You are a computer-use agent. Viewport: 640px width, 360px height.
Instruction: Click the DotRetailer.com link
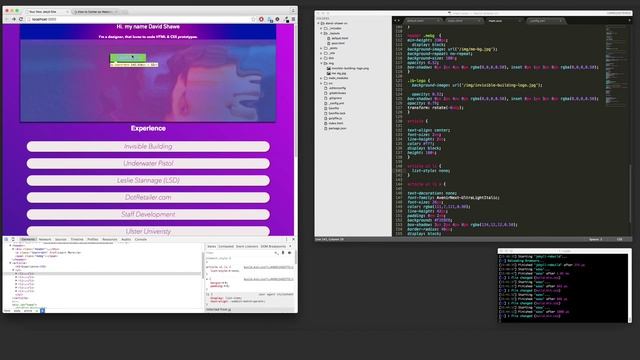coord(148,197)
